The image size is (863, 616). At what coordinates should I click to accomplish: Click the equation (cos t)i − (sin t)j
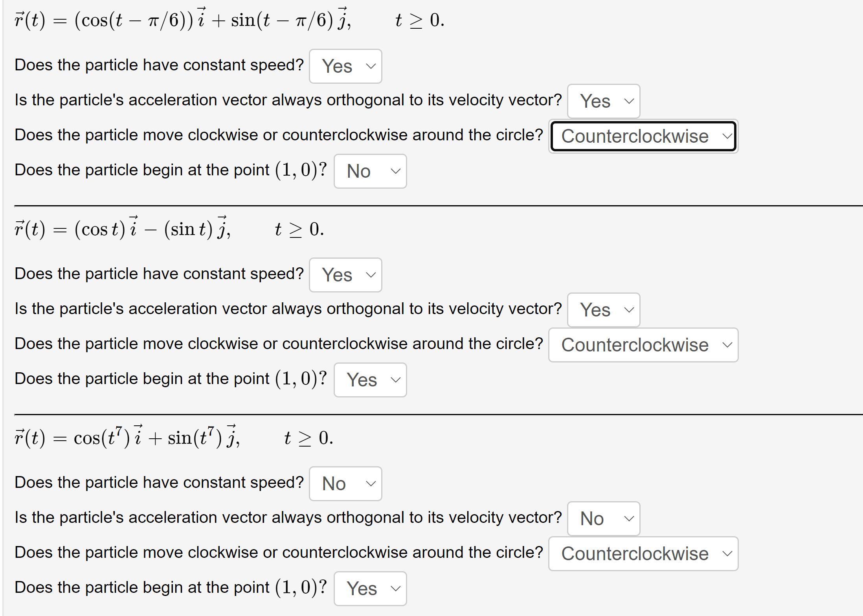coord(123,229)
